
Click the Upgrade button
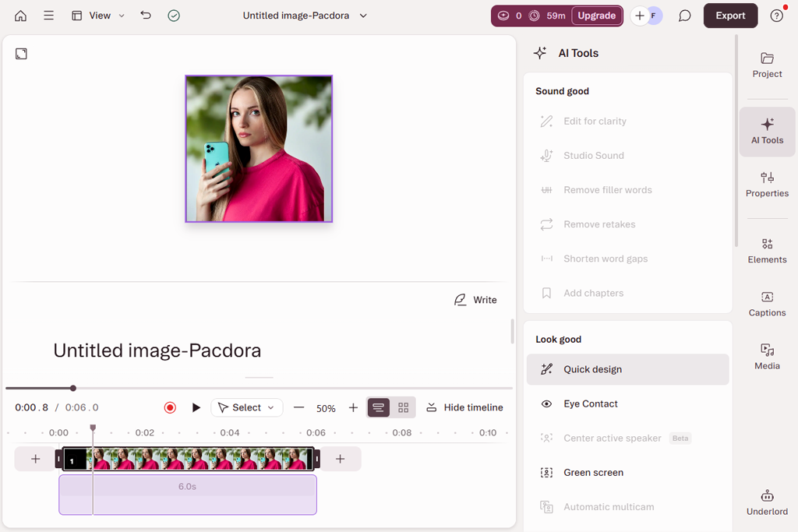click(596, 16)
